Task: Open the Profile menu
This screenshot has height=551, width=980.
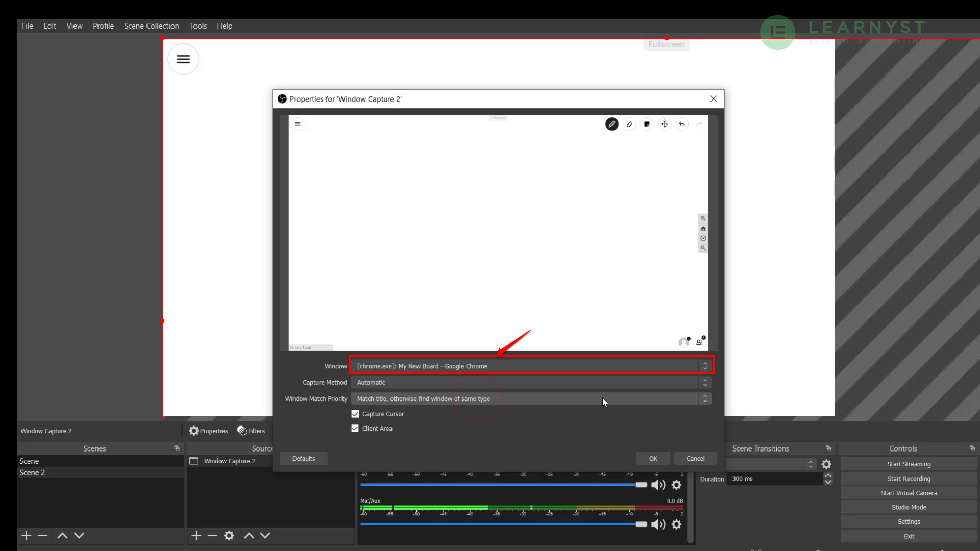Action: click(103, 26)
